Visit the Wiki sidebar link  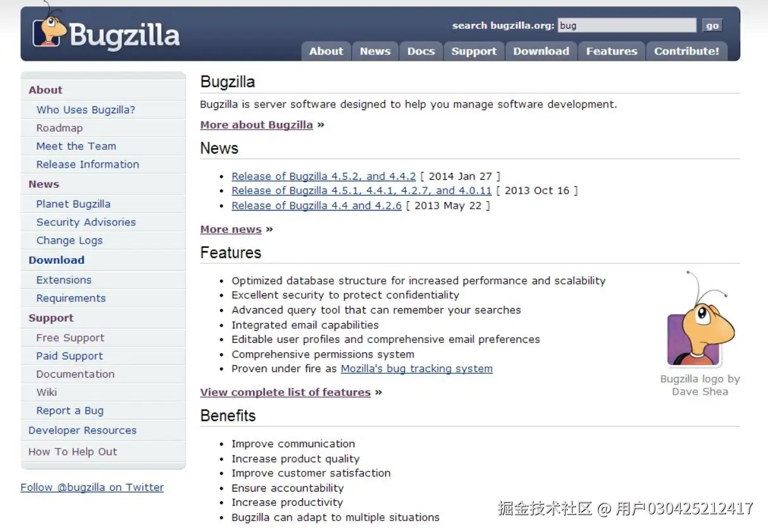pos(47,392)
